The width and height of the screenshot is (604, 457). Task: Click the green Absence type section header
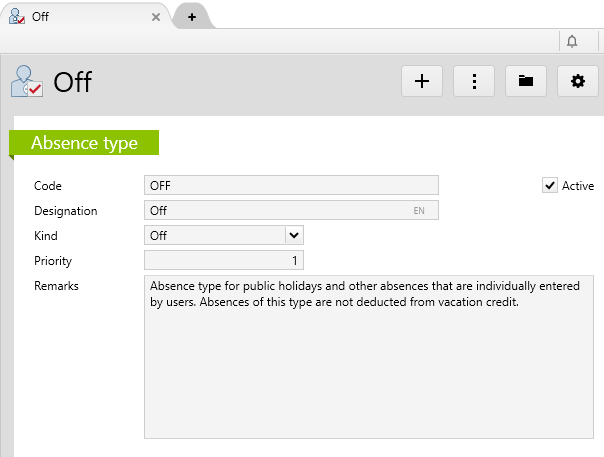click(x=84, y=143)
